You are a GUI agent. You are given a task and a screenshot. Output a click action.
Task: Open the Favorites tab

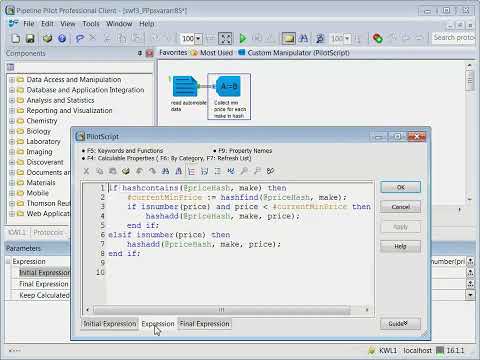(x=173, y=53)
